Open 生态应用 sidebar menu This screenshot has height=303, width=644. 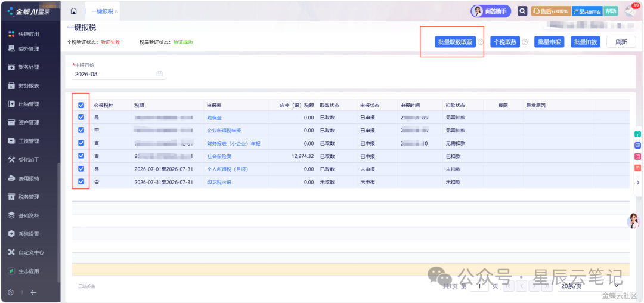(x=29, y=271)
